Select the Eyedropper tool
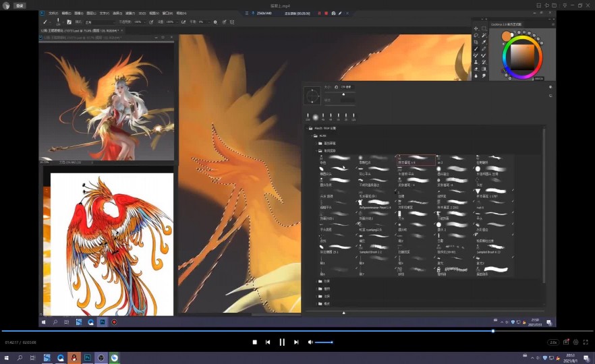The image size is (595, 364). 484,42
